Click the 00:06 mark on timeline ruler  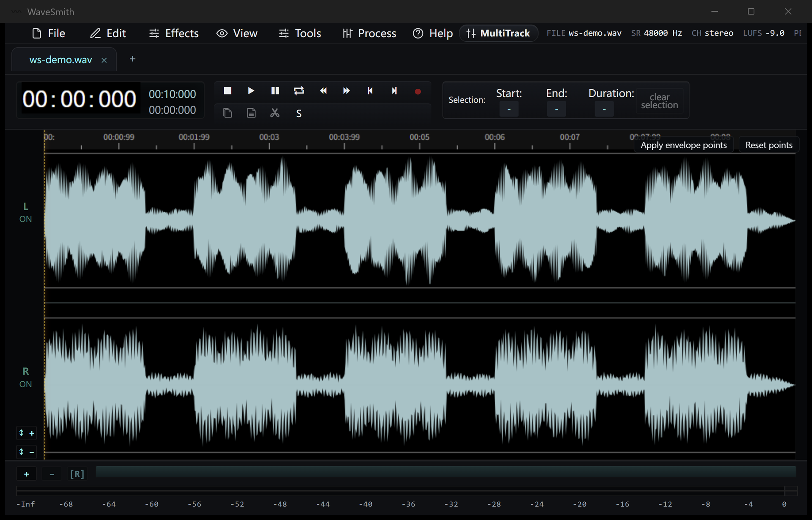495,137
